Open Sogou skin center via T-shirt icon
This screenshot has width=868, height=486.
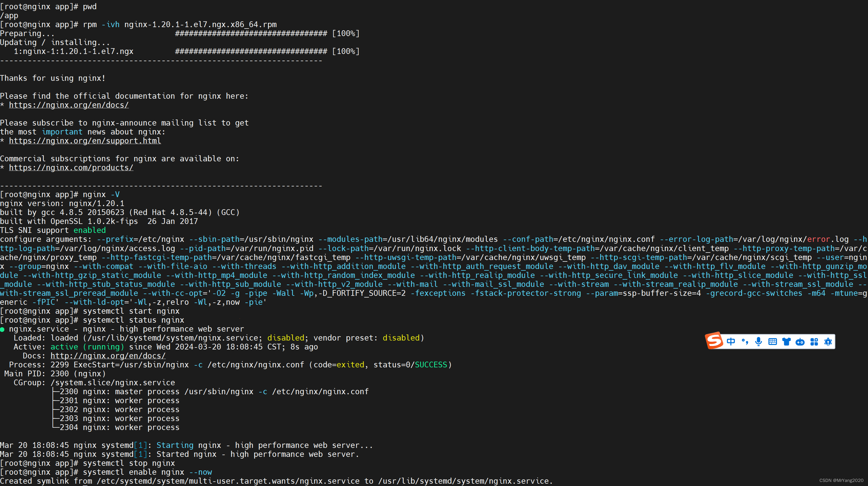(x=786, y=341)
